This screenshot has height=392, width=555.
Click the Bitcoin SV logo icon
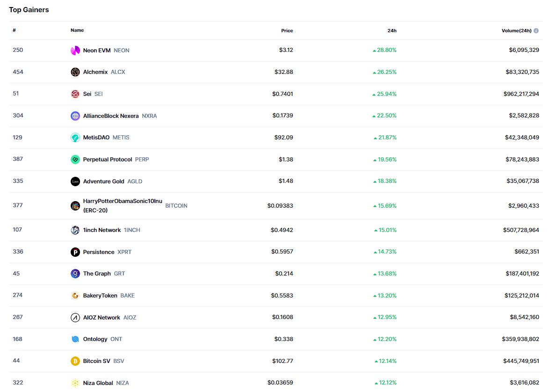[x=75, y=361]
